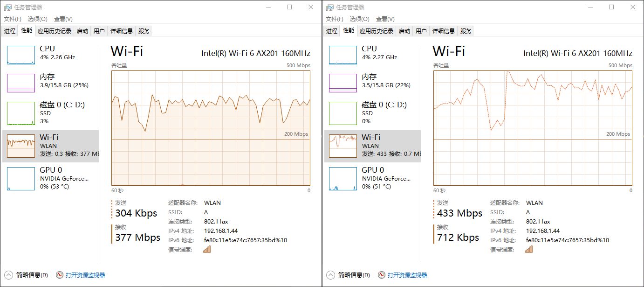Viewport: 644px width, 287px height.
Task: Switch to 用户 tab in right window
Action: point(421,31)
